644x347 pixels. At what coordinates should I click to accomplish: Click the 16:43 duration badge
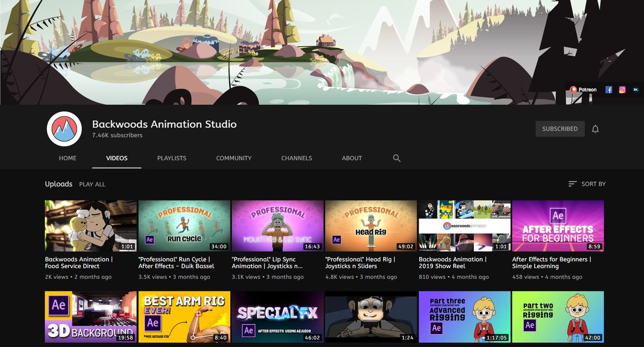(x=312, y=247)
